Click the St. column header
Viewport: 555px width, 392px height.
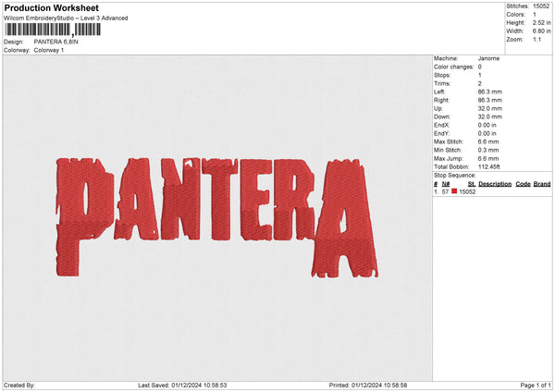pos(472,184)
